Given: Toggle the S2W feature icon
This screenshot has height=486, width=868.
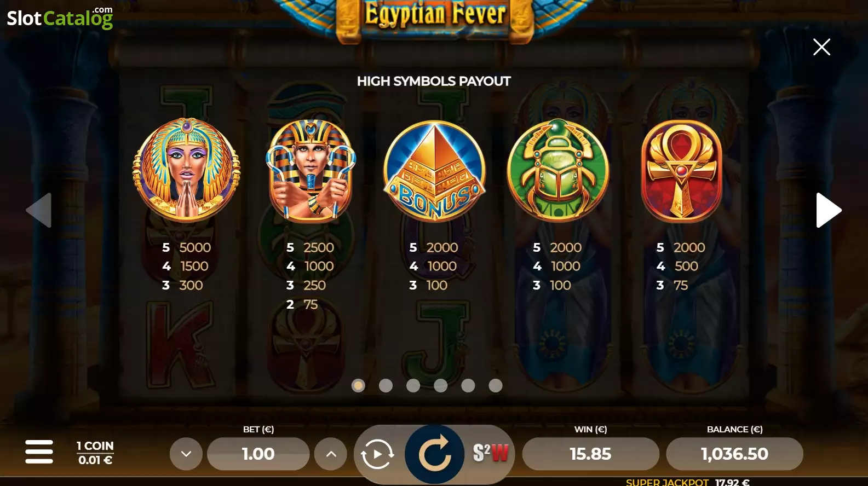Looking at the screenshot, I should click(x=491, y=453).
